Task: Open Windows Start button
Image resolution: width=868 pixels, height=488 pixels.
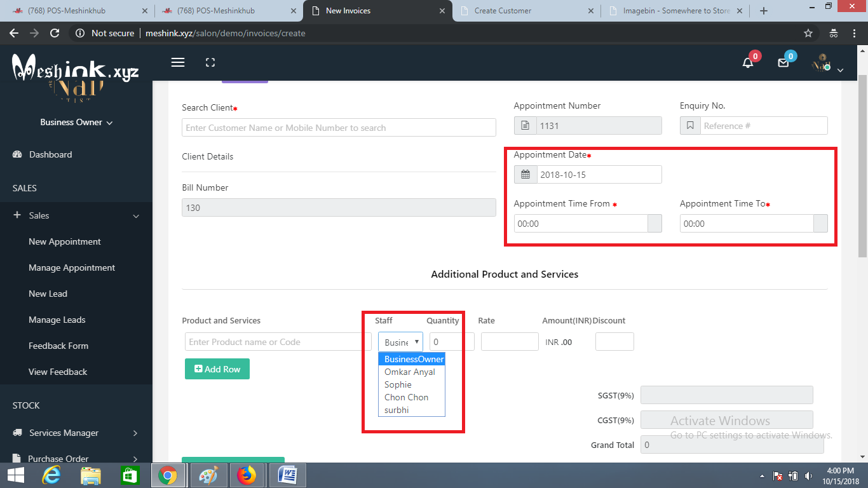Action: coord(15,475)
